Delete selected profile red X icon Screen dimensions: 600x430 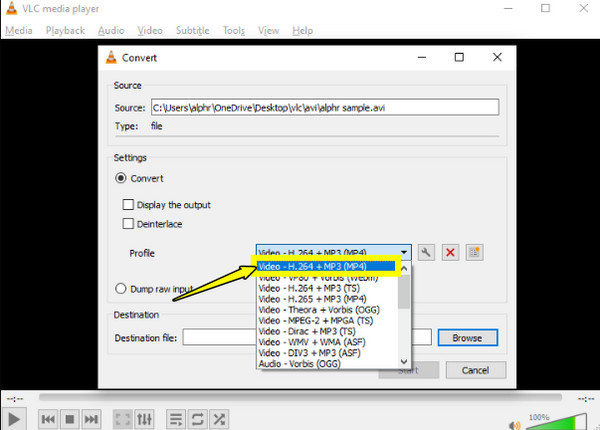click(x=450, y=252)
